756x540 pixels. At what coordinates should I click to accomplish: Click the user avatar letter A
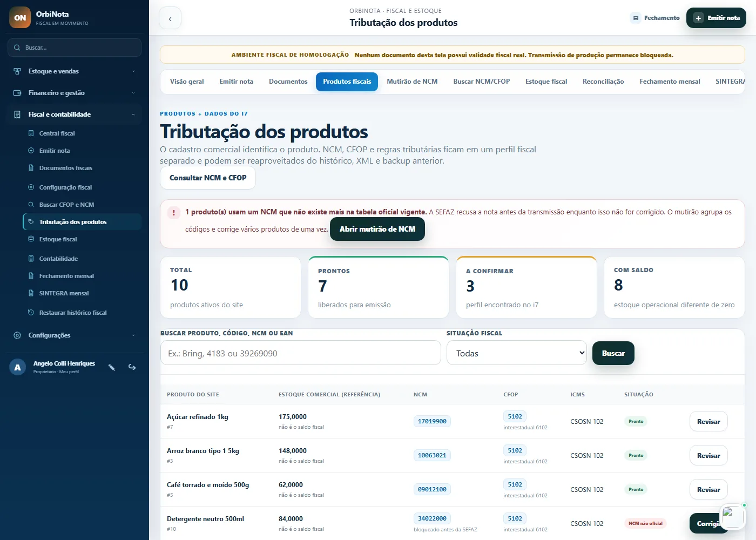[17, 367]
